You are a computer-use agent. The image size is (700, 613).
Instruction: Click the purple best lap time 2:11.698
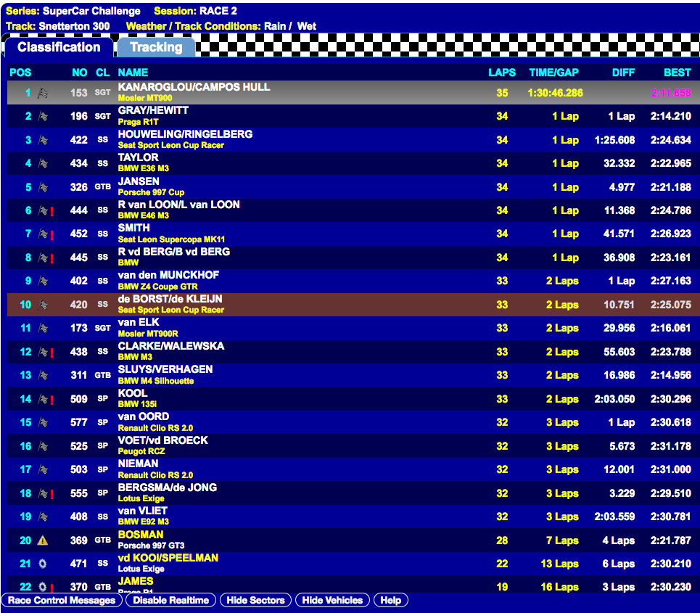pyautogui.click(x=670, y=93)
